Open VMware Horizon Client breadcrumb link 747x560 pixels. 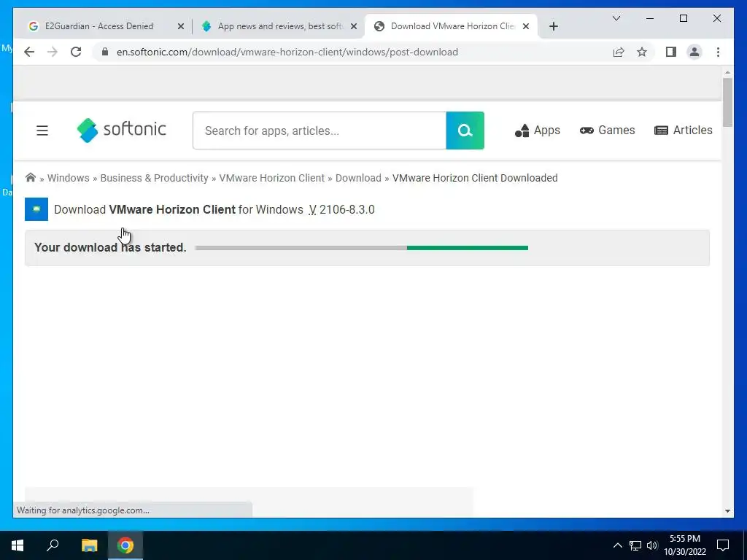271,178
